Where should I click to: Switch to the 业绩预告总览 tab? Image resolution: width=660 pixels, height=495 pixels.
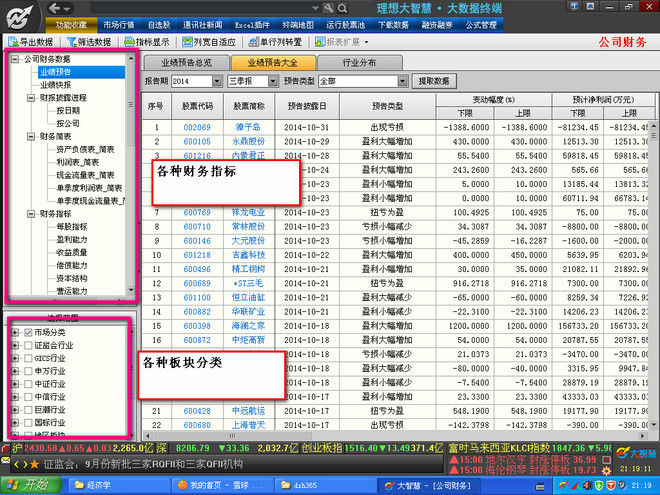[x=186, y=63]
